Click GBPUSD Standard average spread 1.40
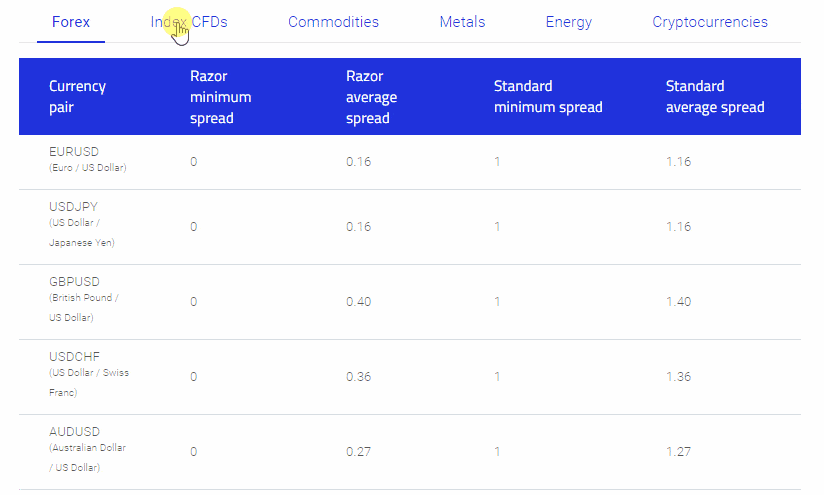The width and height of the screenshot is (824, 495). (x=678, y=302)
